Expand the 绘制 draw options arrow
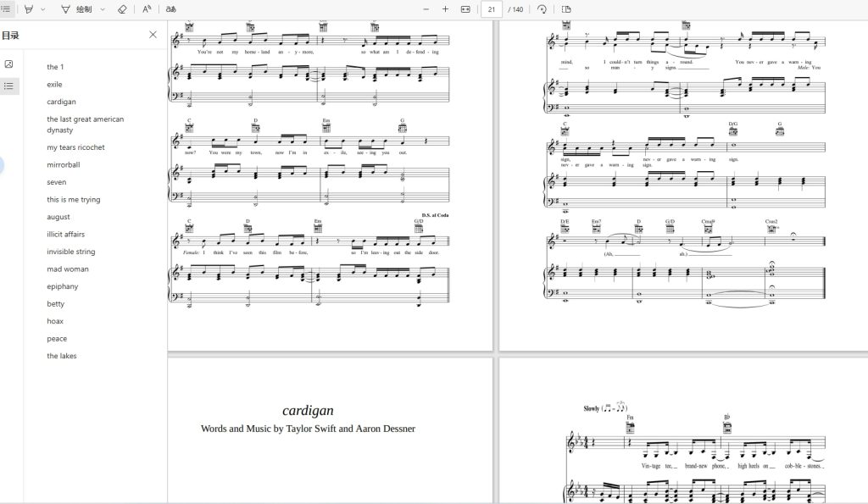The image size is (868, 504). tap(103, 9)
